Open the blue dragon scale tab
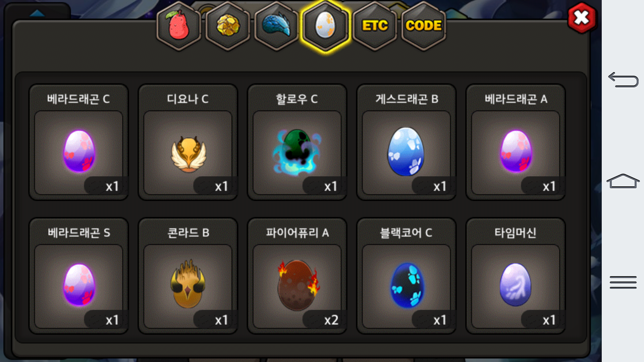644x362 pixels. 276,26
